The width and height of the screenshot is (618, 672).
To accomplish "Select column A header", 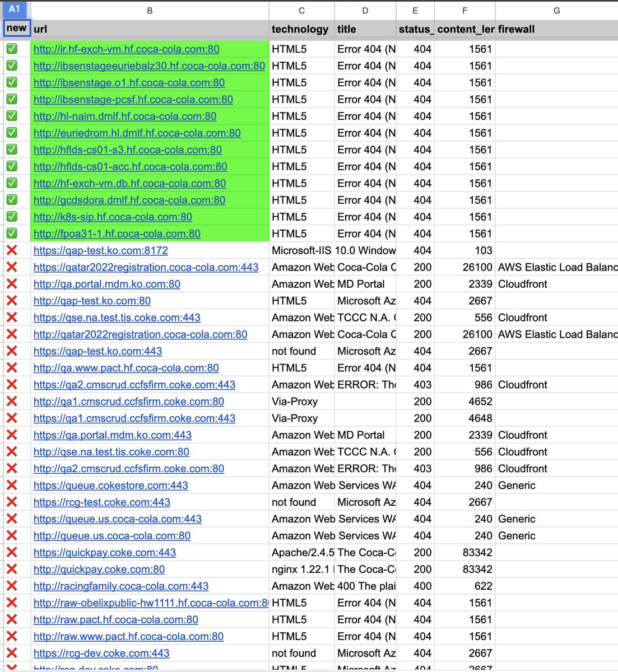I will pos(16,10).
